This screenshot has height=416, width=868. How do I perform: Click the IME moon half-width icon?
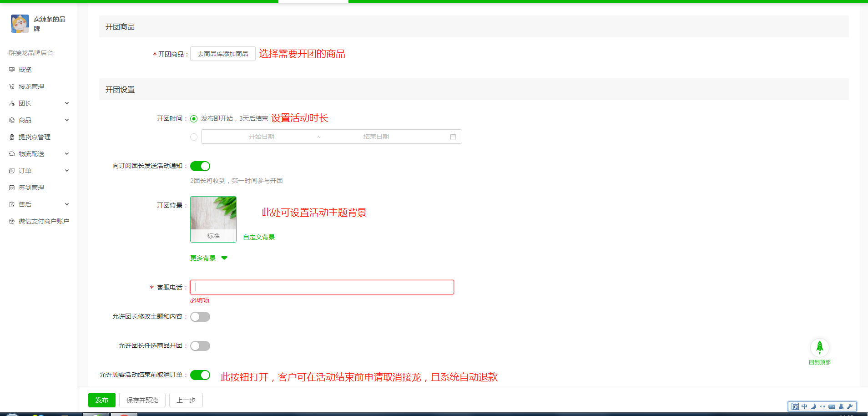click(x=813, y=406)
